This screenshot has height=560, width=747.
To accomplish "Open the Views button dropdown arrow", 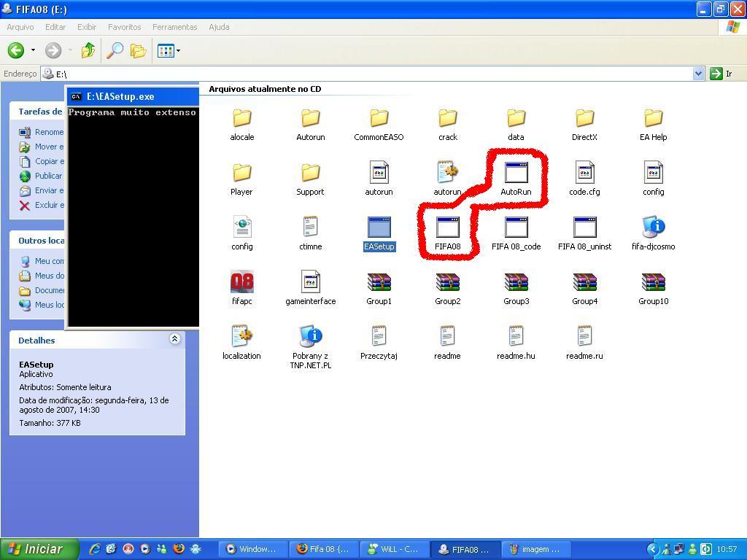I will (178, 50).
